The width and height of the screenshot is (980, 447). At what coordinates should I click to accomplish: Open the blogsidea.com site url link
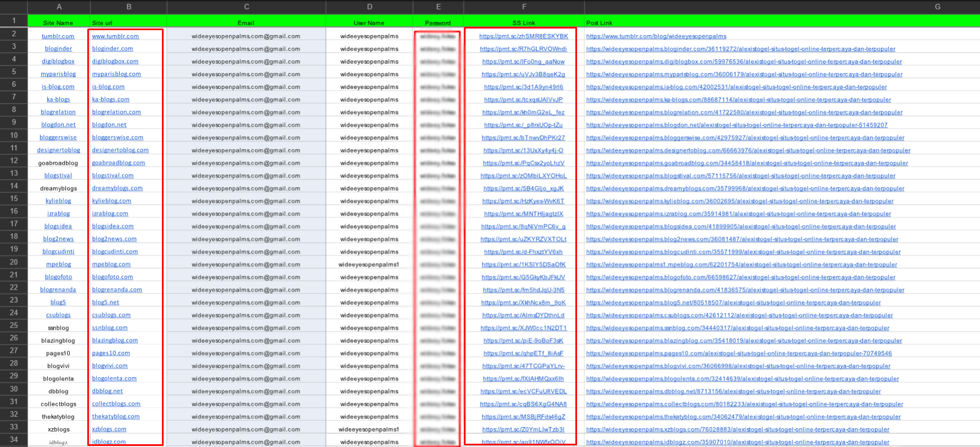(x=113, y=226)
